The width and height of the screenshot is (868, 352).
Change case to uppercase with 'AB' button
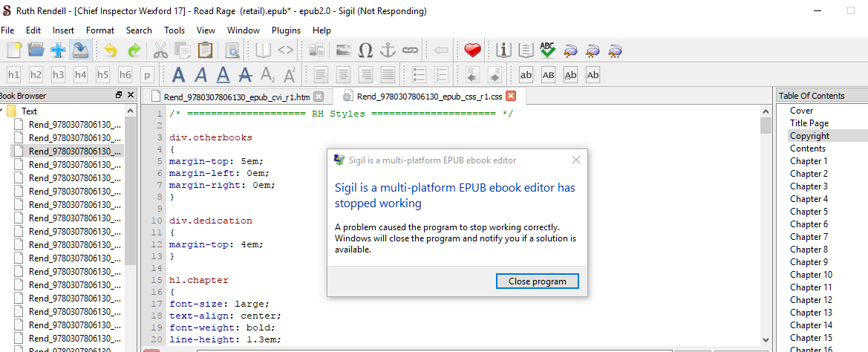(x=548, y=75)
